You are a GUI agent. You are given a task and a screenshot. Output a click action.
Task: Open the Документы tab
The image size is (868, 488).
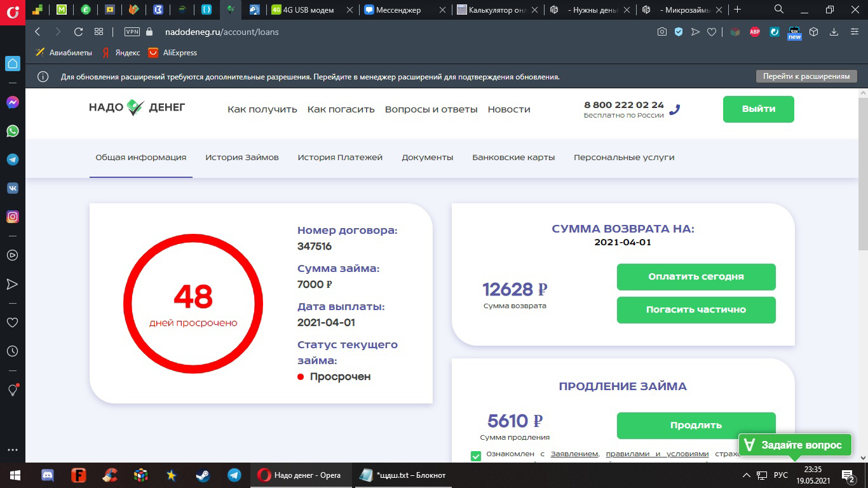pos(428,158)
